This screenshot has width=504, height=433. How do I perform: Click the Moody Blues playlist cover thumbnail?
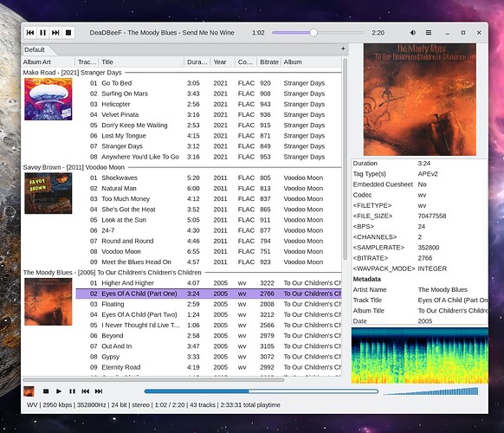[48, 302]
